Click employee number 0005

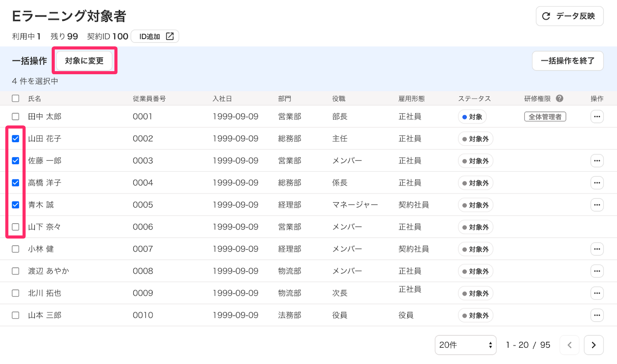(143, 205)
